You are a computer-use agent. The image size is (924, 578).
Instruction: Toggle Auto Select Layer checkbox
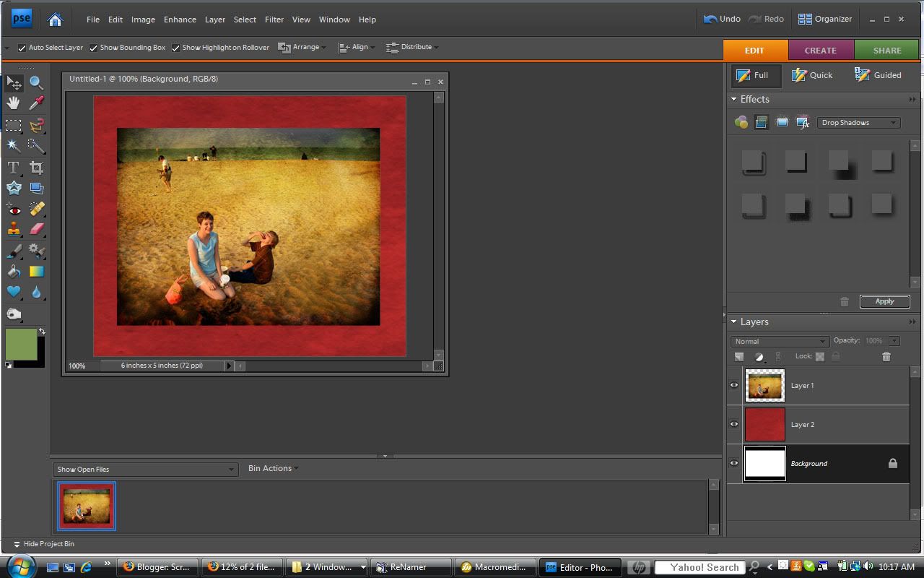click(x=22, y=48)
